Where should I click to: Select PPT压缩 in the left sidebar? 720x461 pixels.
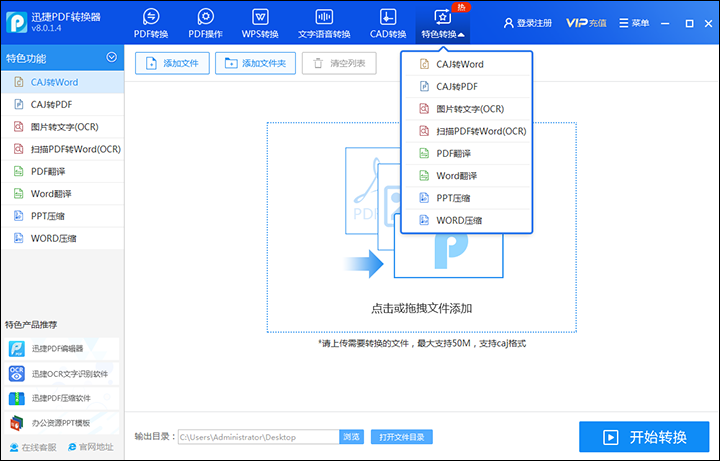click(62, 216)
